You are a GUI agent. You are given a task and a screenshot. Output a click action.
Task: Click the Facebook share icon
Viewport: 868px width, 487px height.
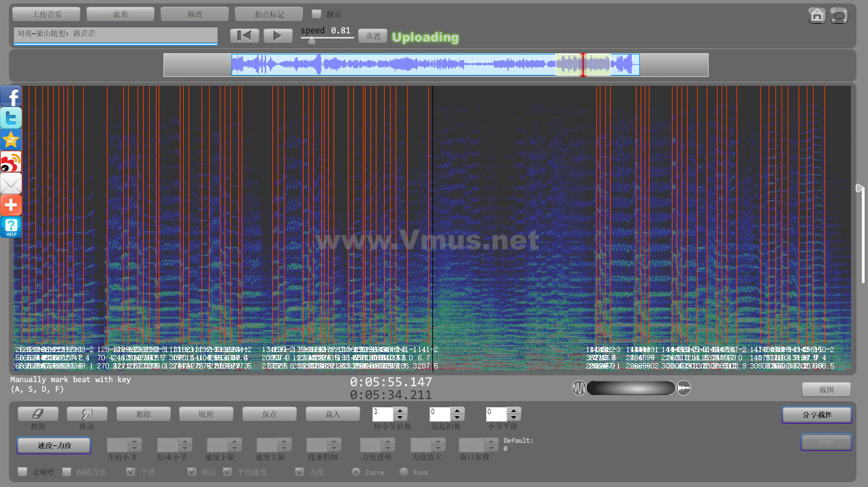point(11,97)
